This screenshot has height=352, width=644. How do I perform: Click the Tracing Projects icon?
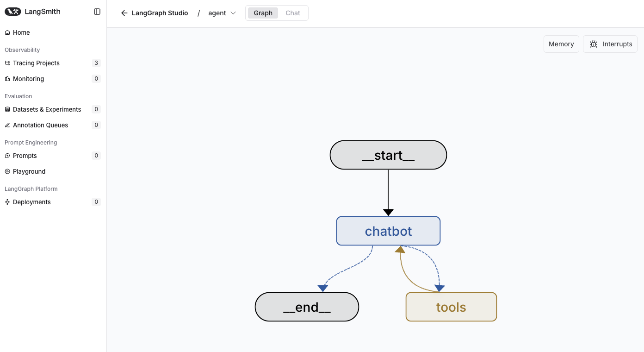point(7,63)
